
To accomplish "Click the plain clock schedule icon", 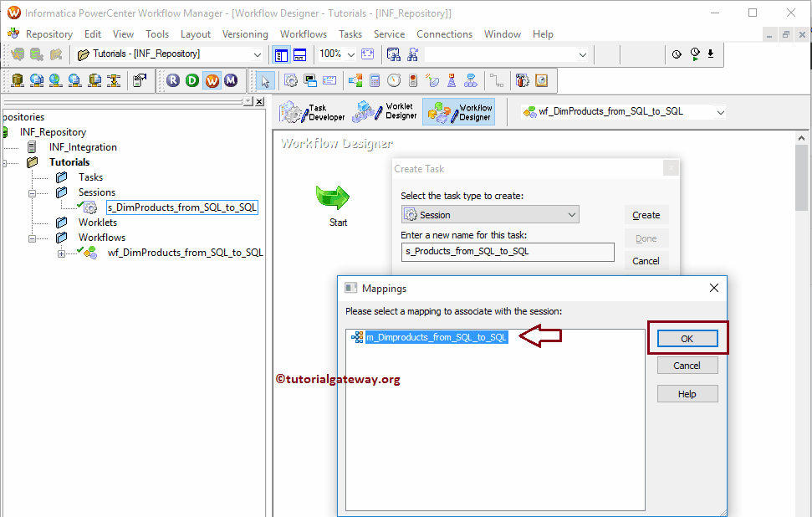I will coord(677,54).
